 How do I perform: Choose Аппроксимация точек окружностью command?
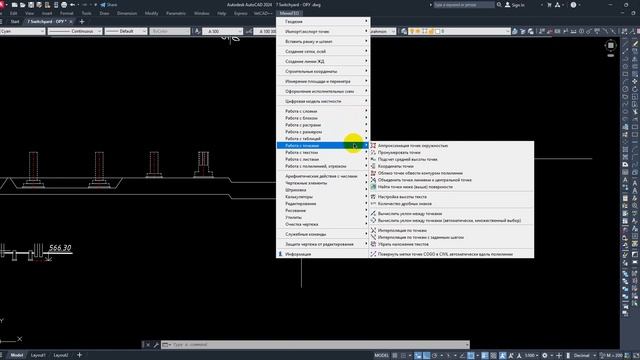pyautogui.click(x=451, y=146)
